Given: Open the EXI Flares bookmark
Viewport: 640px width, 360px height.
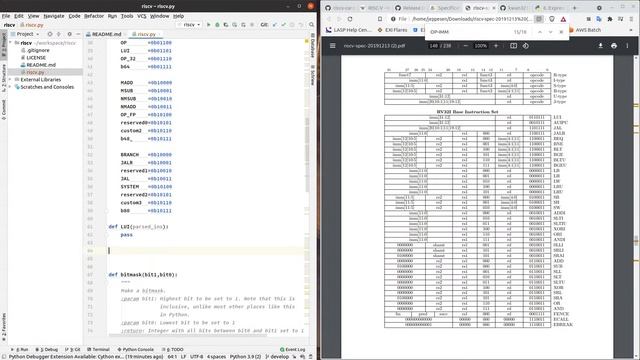Looking at the screenshot, I should point(392,30).
